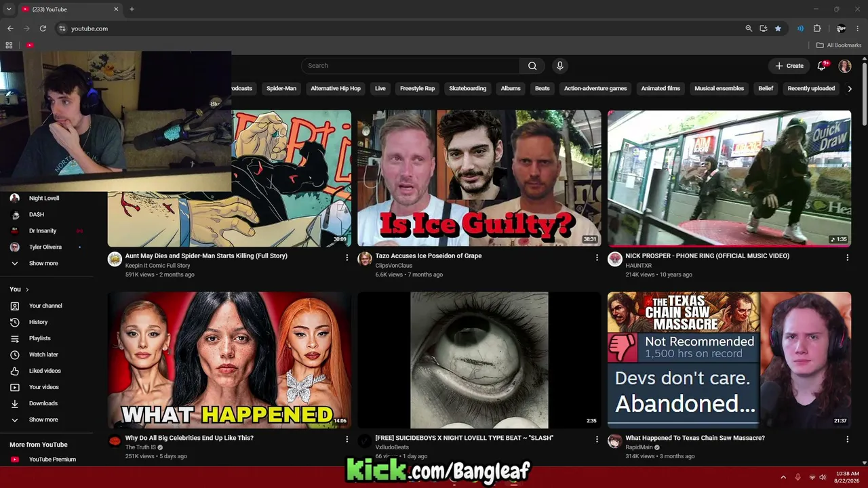Click the zoom magnifier icon in the address bar
Image resolution: width=868 pixels, height=488 pixels.
tap(749, 28)
